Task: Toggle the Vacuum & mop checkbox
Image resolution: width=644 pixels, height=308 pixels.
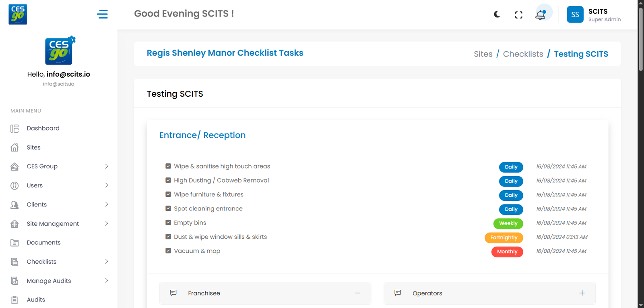Action: point(168,251)
